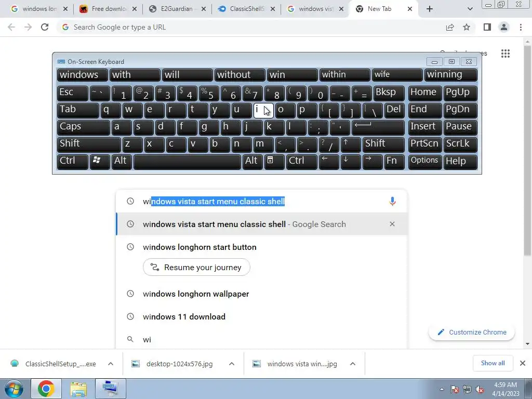The width and height of the screenshot is (532, 399).
Task: Click the left arrow key on On-Screen Keyboard
Action: tap(329, 161)
